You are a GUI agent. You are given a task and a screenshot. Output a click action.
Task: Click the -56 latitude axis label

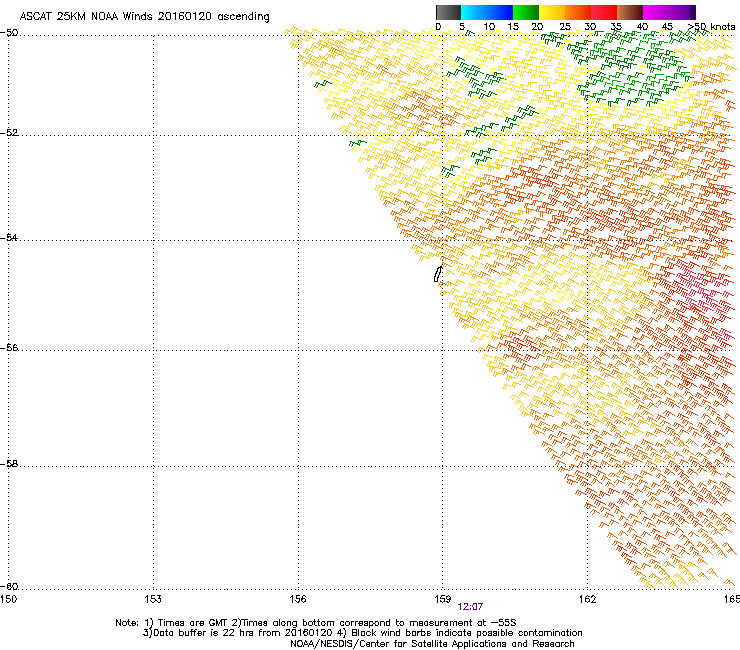[9, 347]
